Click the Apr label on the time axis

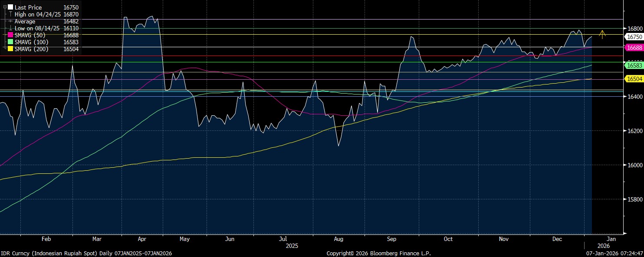click(x=142, y=239)
